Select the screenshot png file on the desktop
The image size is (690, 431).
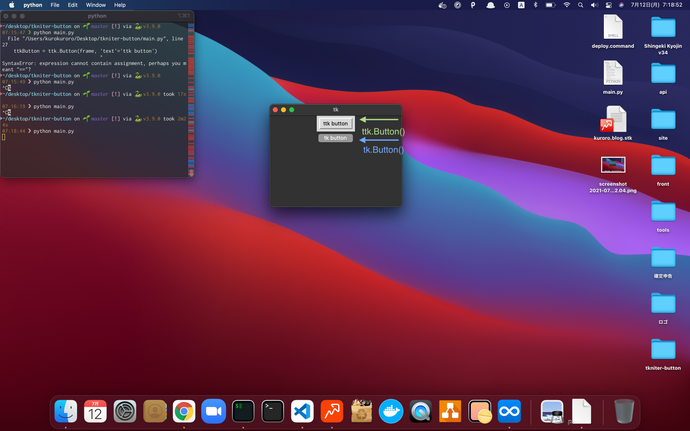[x=613, y=174]
